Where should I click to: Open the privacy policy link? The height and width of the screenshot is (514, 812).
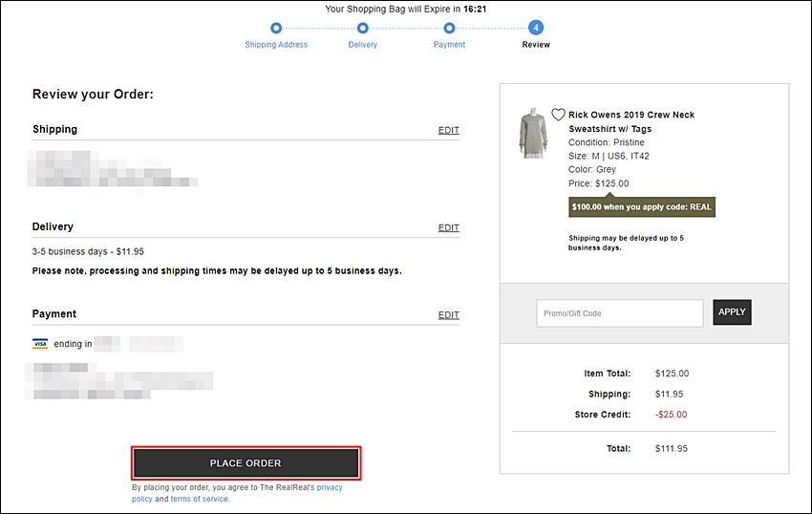pyautogui.click(x=330, y=487)
